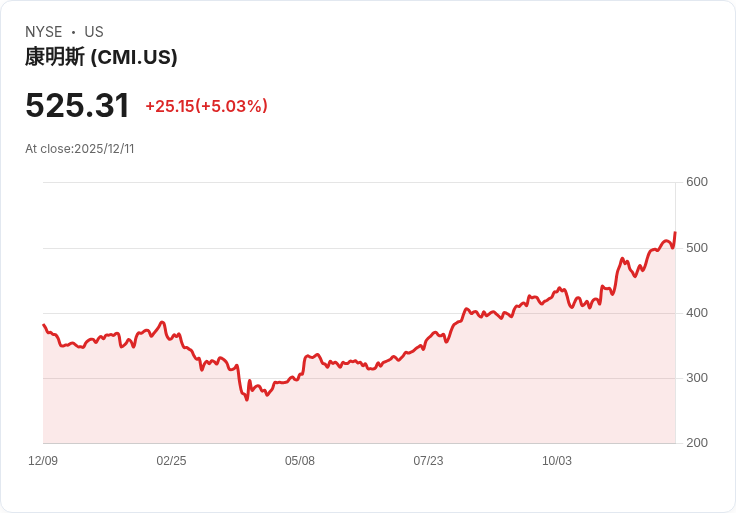Click the 300 price axis label
This screenshot has width=736, height=513.
point(697,378)
